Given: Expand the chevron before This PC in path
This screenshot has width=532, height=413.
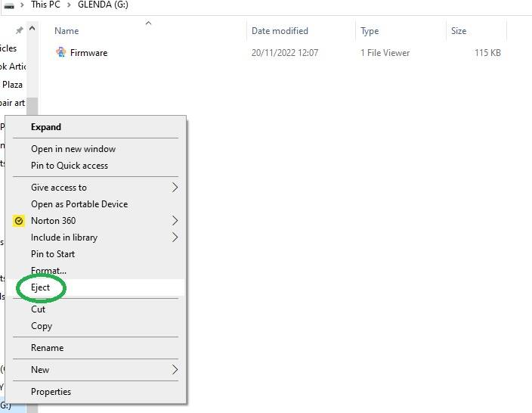Looking at the screenshot, I should (x=22, y=5).
